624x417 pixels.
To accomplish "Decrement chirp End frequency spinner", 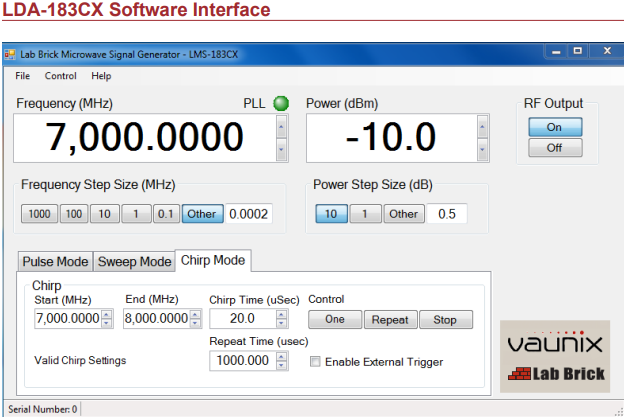I will click(x=195, y=323).
